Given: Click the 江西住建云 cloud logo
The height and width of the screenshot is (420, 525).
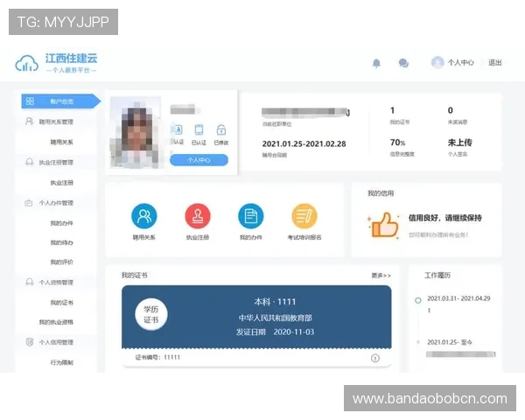Looking at the screenshot, I should (x=27, y=63).
